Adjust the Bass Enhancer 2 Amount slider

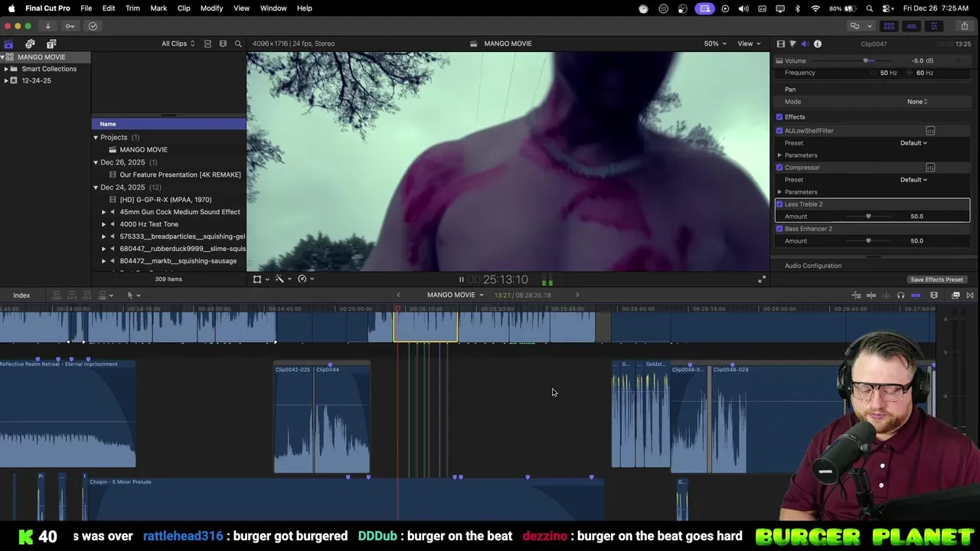(x=868, y=241)
